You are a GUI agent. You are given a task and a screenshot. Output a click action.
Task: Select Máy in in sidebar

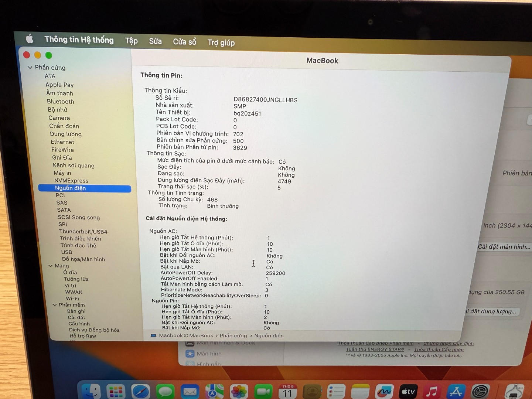tap(62, 173)
